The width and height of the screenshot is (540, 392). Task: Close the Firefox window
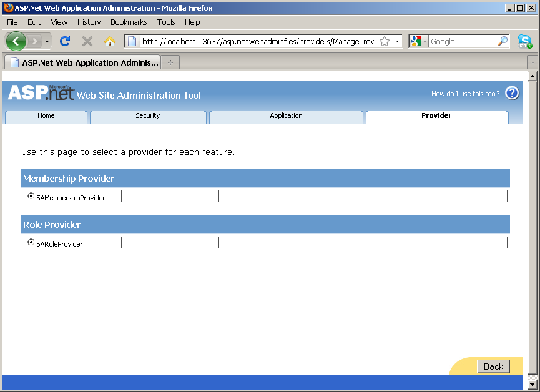(x=531, y=7)
